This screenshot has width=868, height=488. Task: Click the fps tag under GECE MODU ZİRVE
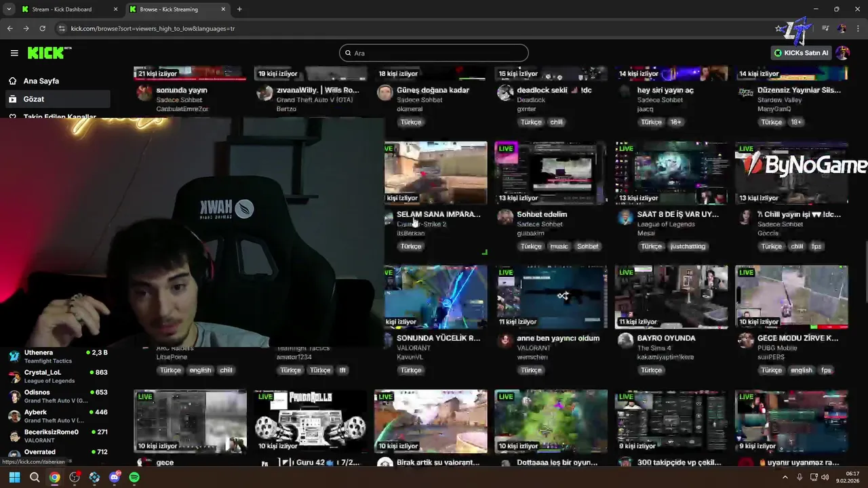click(x=825, y=371)
